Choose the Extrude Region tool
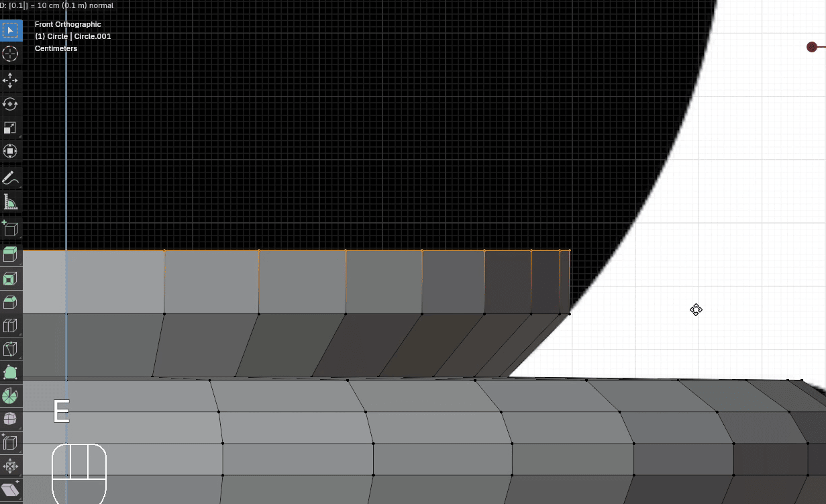Image resolution: width=826 pixels, height=504 pixels. coord(10,254)
